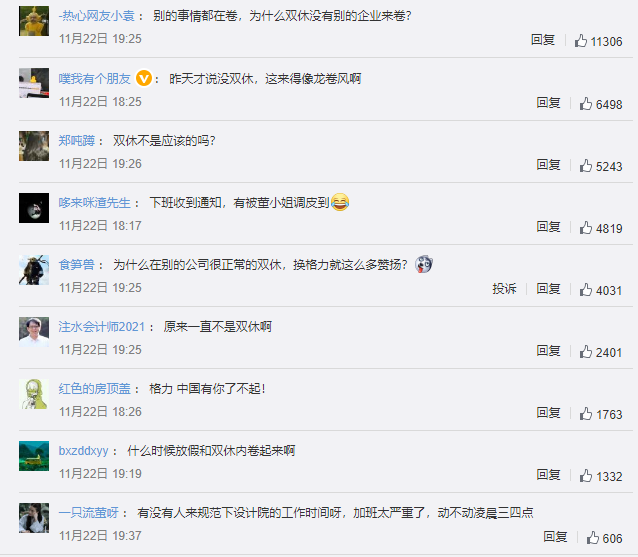The width and height of the screenshot is (638, 557).
Task: Reply to -热心网友小袁's comment
Action: pos(543,40)
